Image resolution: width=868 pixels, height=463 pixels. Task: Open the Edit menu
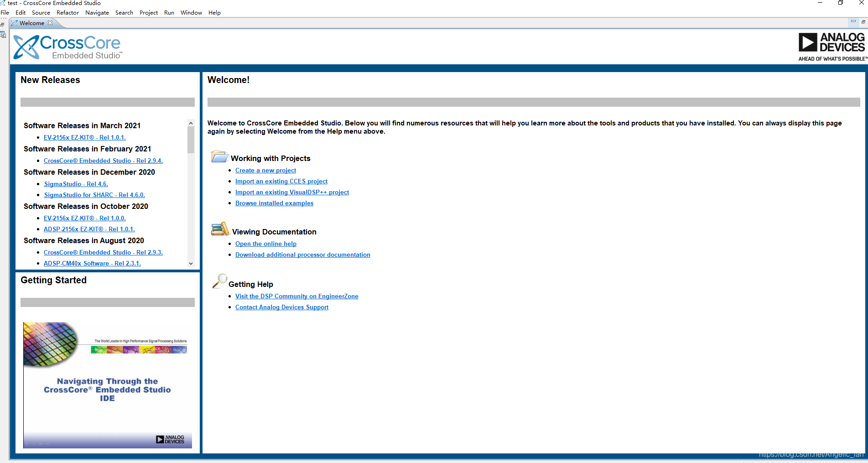coord(21,13)
